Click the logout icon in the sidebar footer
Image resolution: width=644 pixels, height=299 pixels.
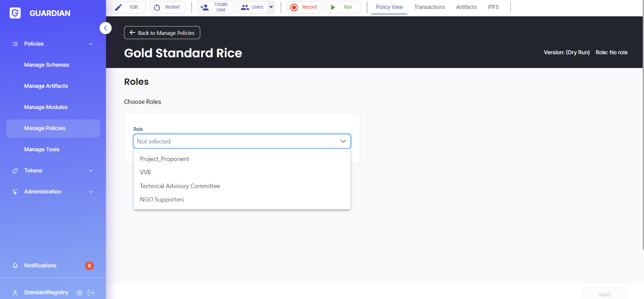pyautogui.click(x=91, y=293)
